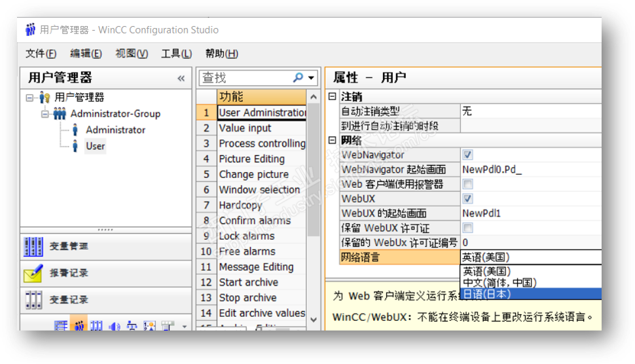
Task: Enable Web 客户端使用报警器 checkbox
Action: pyautogui.click(x=468, y=184)
